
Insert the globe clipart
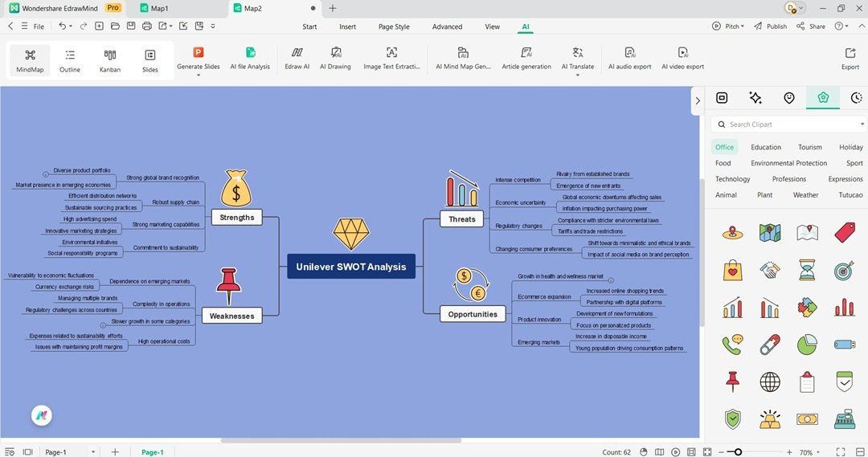pos(770,382)
